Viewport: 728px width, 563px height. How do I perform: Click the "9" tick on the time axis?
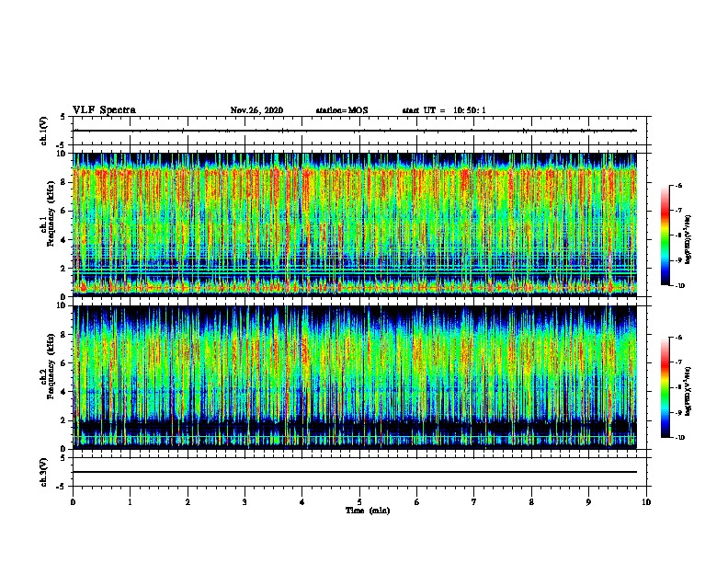tap(588, 501)
